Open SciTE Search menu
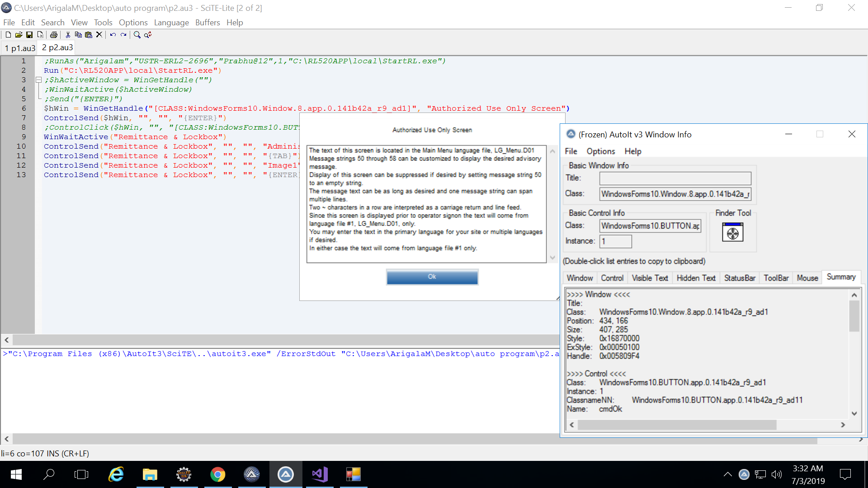The width and height of the screenshot is (868, 488). (x=53, y=23)
